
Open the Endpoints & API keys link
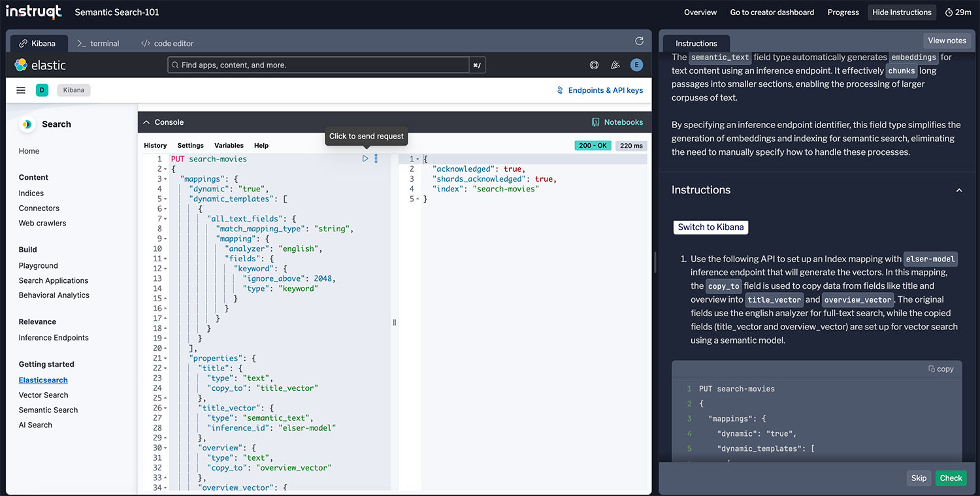tap(605, 90)
